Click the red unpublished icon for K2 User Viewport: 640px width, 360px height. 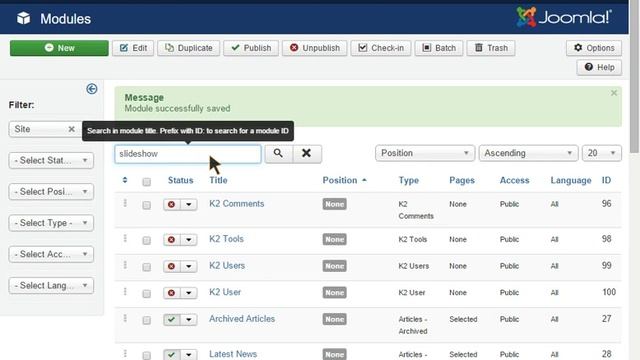coord(171,293)
